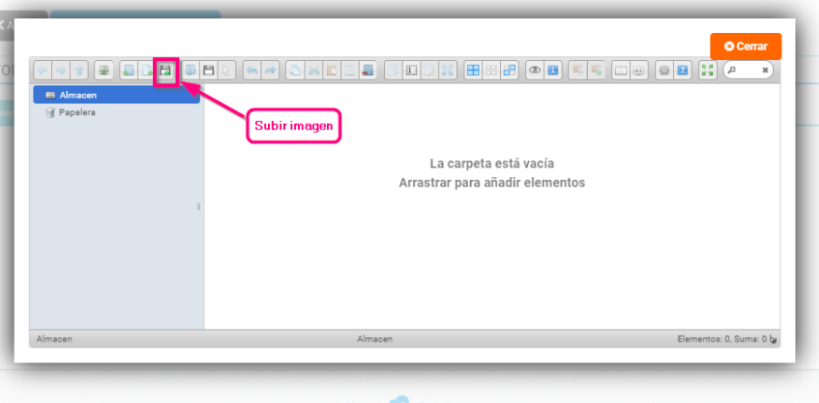Click the blue help question-mark icon
This screenshot has width=819, height=403.
click(682, 70)
